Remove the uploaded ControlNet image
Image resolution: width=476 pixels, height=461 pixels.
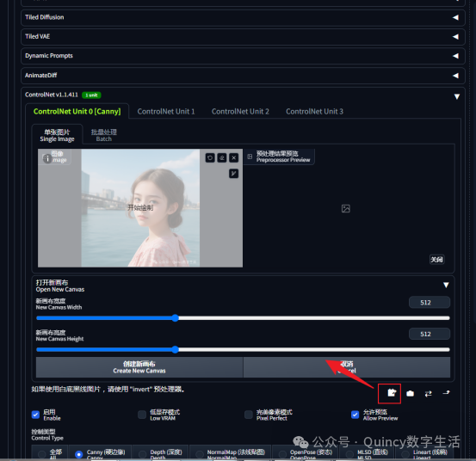tap(233, 157)
